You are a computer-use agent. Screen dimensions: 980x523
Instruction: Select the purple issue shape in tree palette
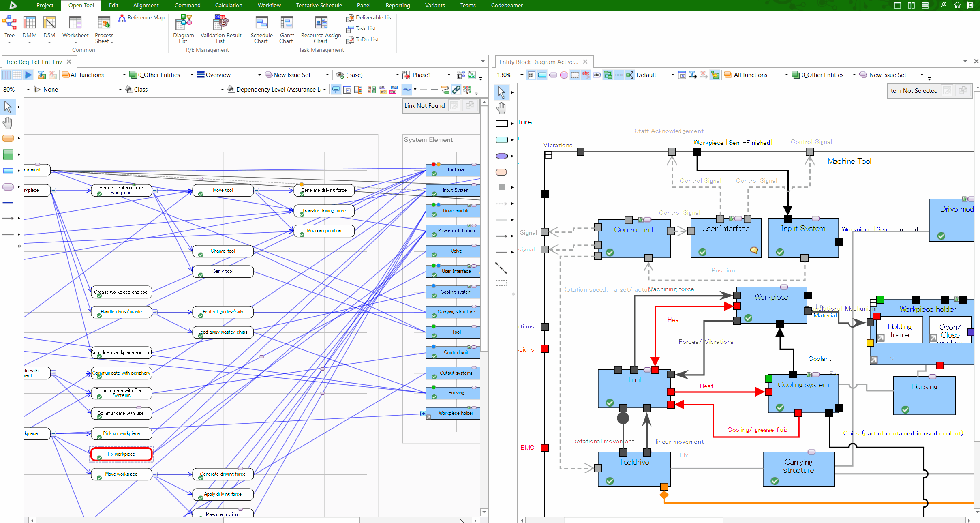tap(8, 187)
